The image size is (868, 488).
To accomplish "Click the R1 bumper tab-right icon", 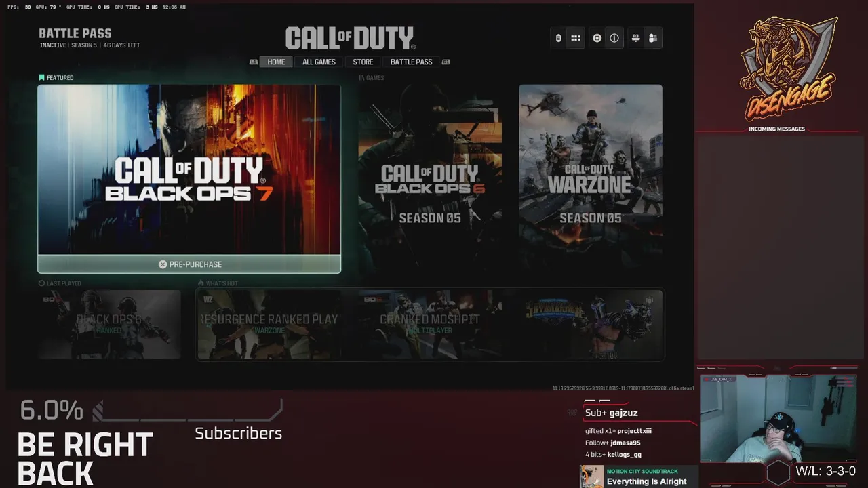I will (446, 62).
